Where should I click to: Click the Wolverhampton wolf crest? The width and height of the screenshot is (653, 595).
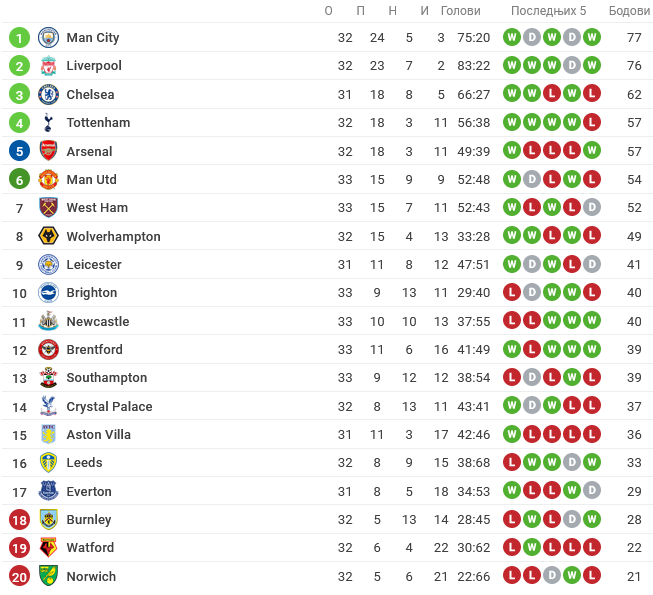click(x=48, y=237)
